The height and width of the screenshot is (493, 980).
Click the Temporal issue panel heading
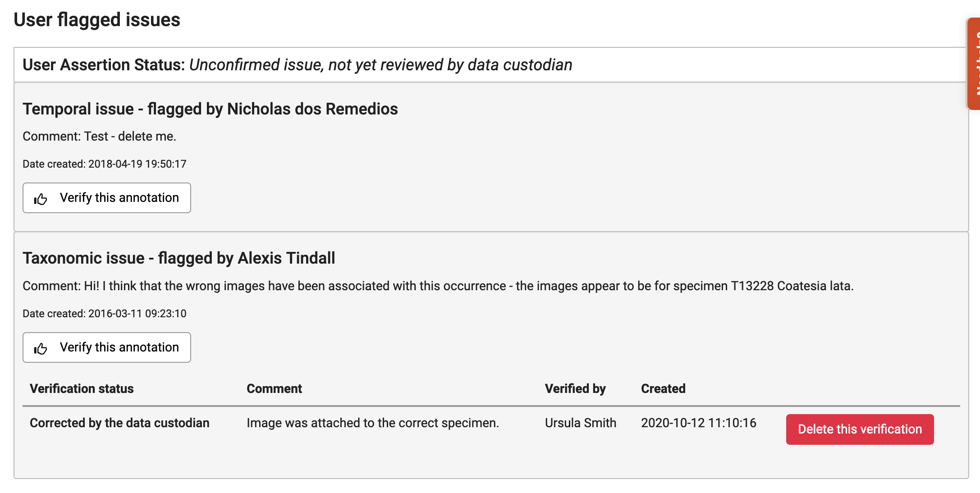coord(211,108)
